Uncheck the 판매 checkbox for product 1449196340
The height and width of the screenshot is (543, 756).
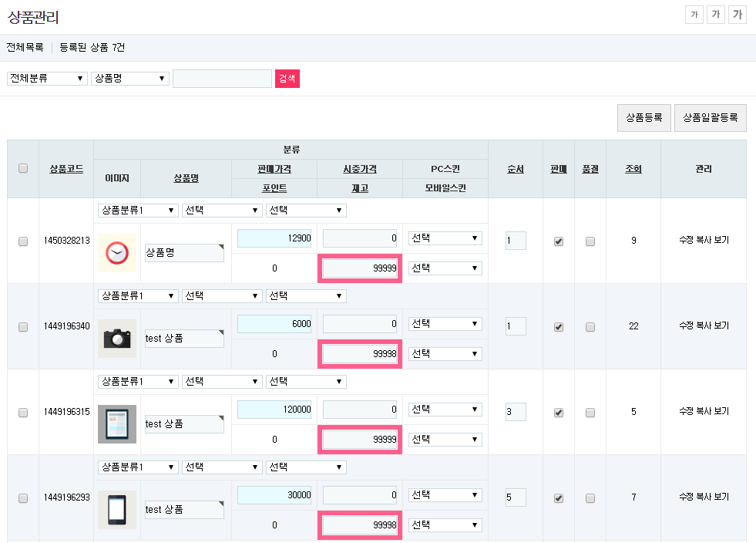pyautogui.click(x=559, y=327)
